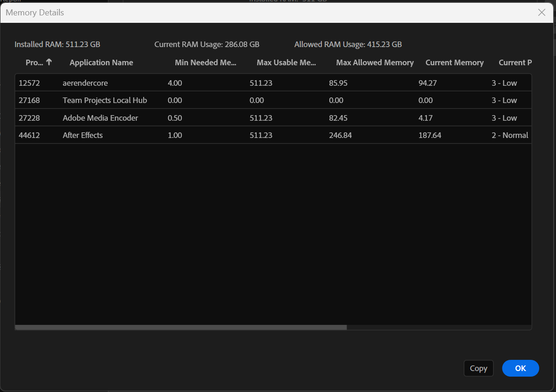556x392 pixels.
Task: Click process ID 44612
Action: click(27, 135)
